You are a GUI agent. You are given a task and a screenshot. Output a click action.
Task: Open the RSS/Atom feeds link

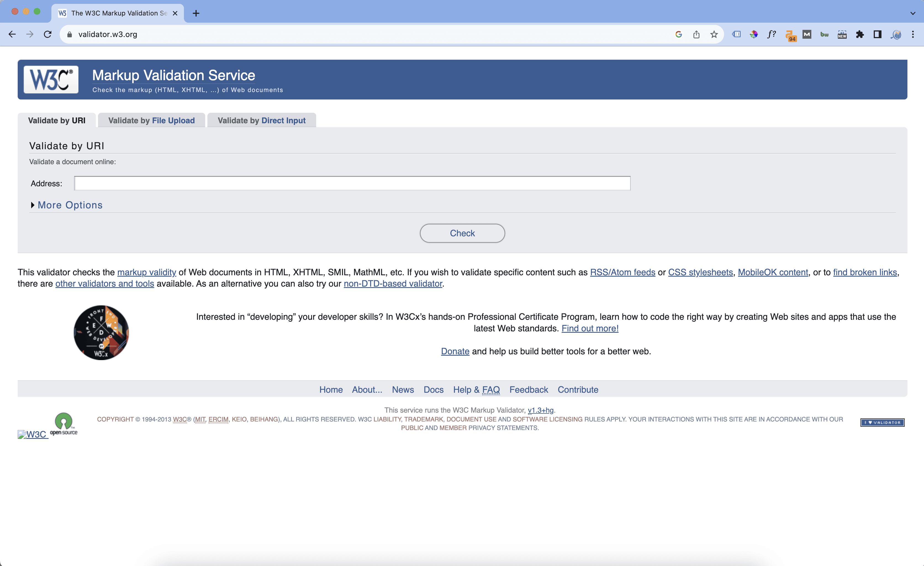622,272
